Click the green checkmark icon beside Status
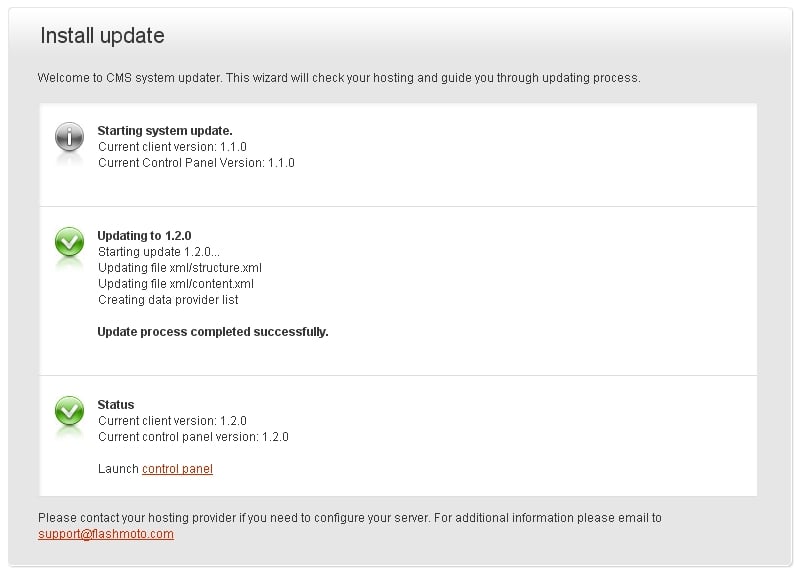This screenshot has height=573, width=800. click(69, 410)
